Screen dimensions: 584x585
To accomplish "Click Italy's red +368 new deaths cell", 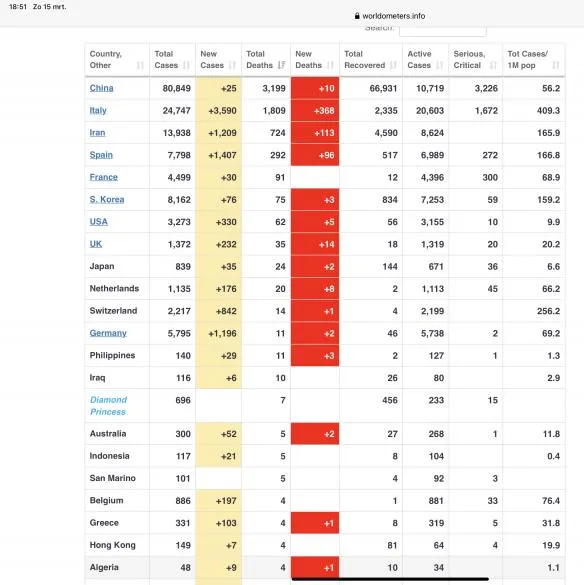I will [315, 110].
